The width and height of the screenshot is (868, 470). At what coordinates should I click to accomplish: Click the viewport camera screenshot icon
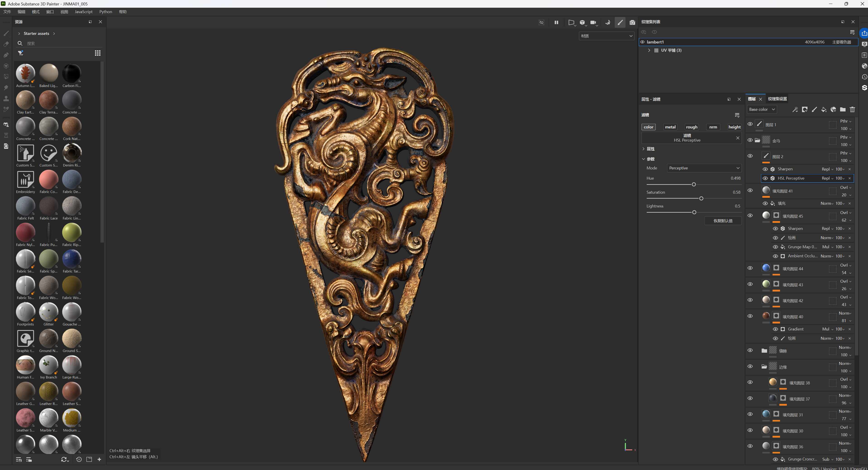click(632, 23)
